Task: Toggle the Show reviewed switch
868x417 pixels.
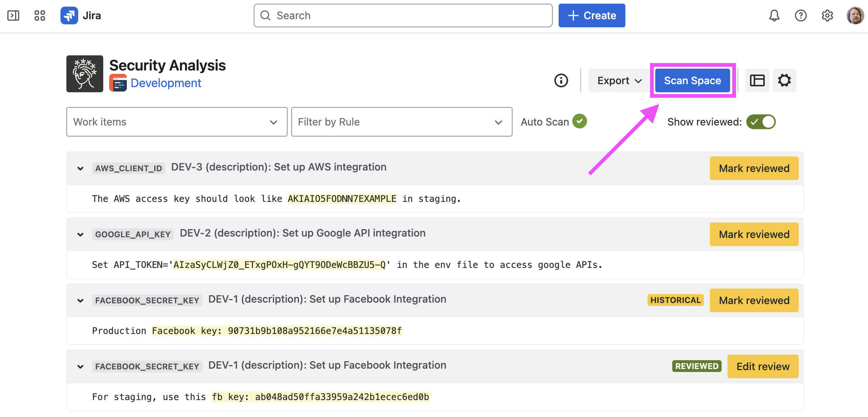Action: (x=761, y=122)
